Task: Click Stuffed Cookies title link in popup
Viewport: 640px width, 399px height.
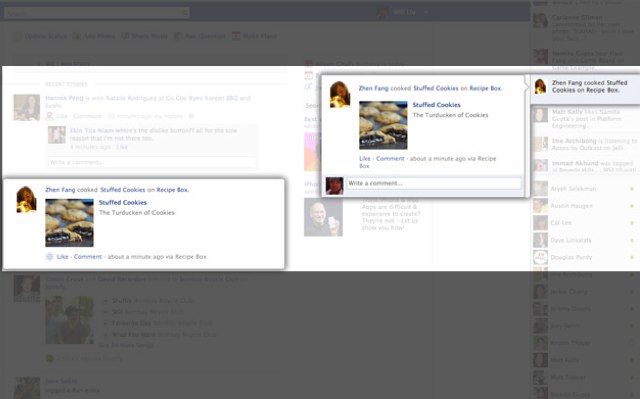Action: click(436, 105)
